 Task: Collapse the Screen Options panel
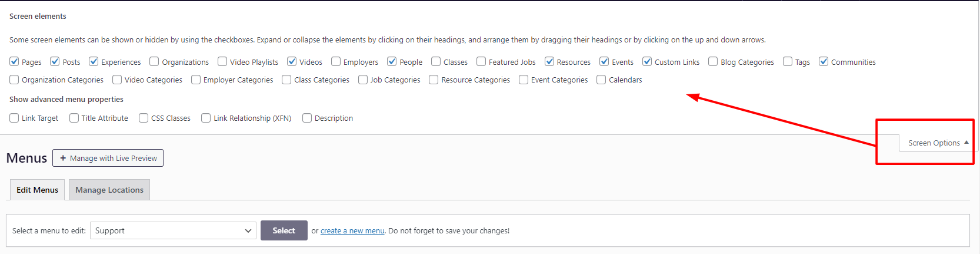coord(938,143)
